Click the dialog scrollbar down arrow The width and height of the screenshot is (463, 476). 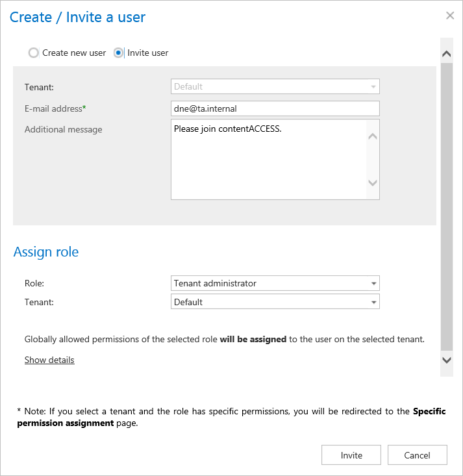[x=446, y=359]
